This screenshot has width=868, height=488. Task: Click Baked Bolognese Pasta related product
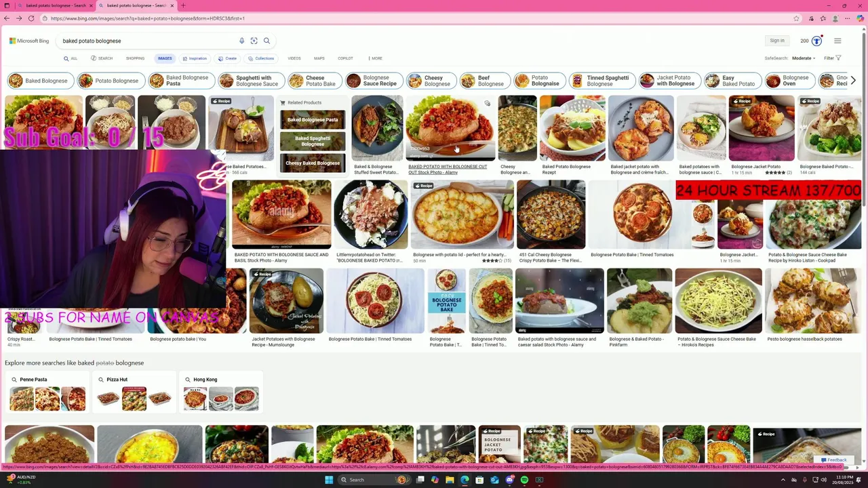tap(313, 120)
